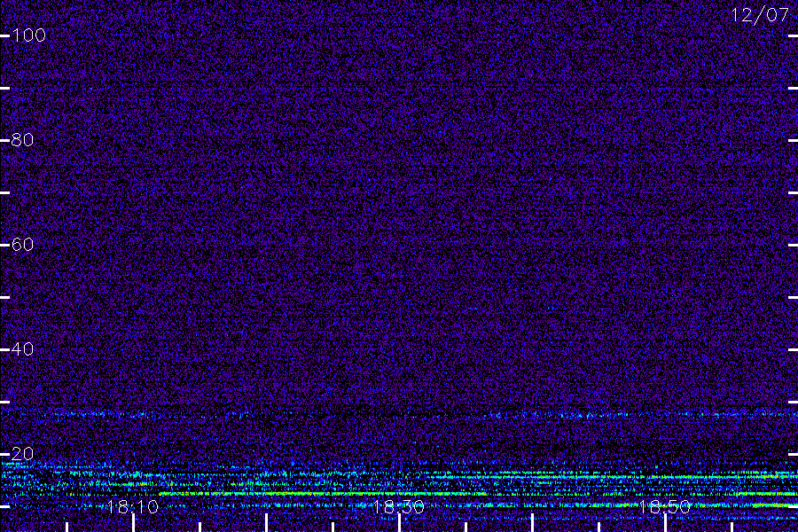Click the 40 frequency axis label

pos(22,348)
